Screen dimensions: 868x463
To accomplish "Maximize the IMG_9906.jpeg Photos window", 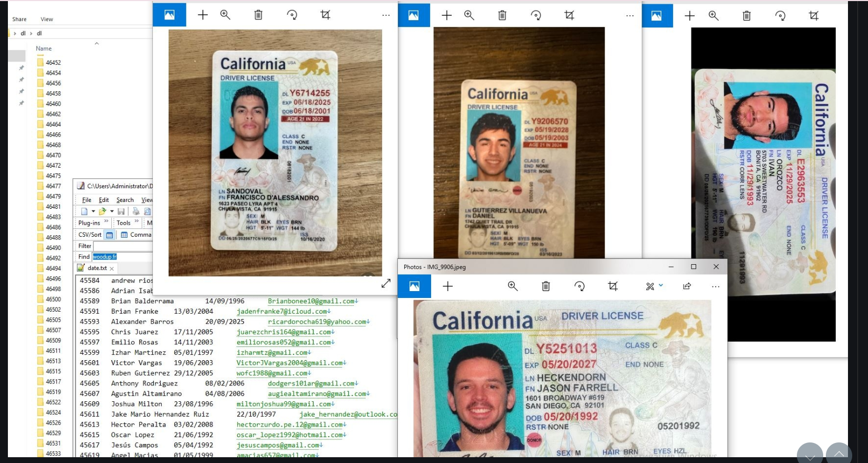I will (x=694, y=267).
